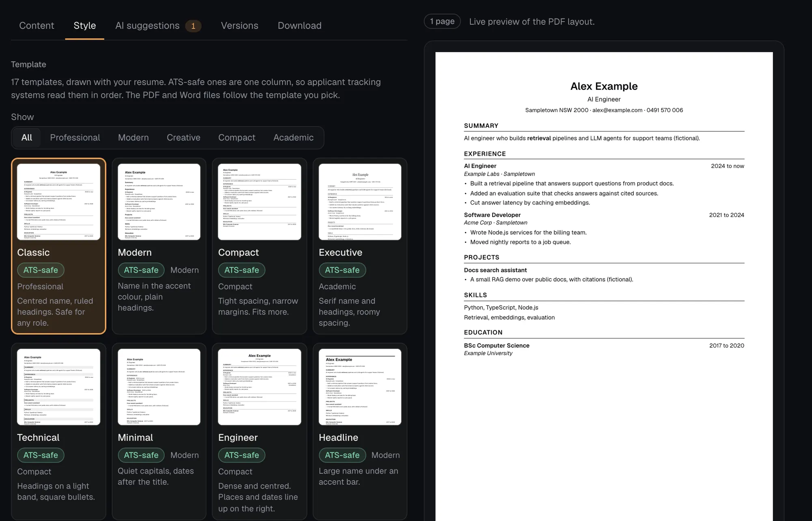
Task: Filter templates by Professional
Action: (75, 138)
